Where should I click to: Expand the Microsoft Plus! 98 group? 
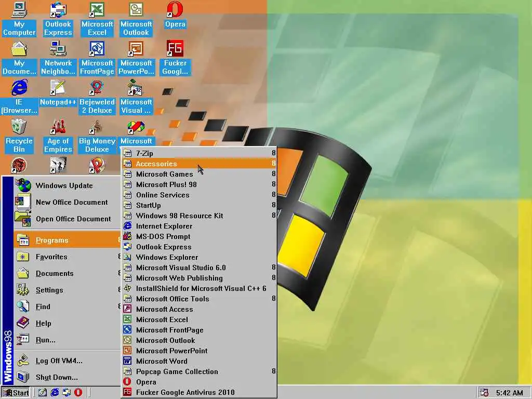[x=199, y=184]
